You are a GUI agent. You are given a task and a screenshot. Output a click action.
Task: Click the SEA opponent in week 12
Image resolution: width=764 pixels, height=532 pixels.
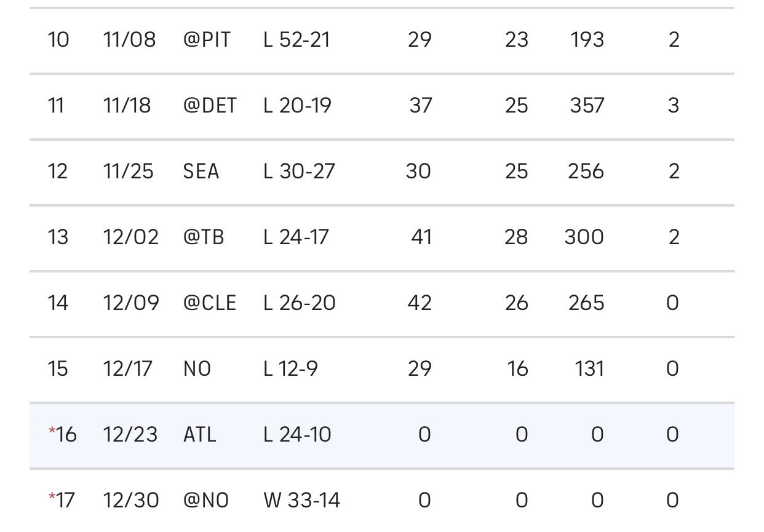[201, 172]
